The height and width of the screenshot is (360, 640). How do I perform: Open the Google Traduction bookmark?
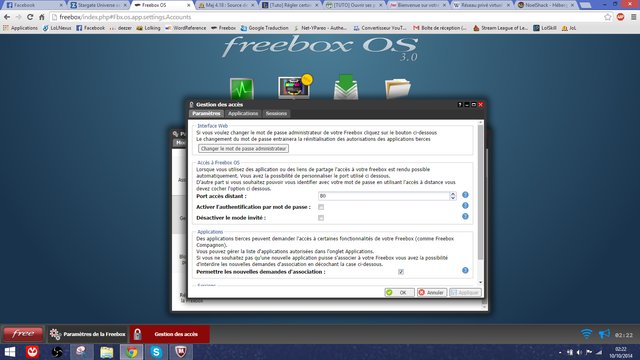[x=264, y=28]
